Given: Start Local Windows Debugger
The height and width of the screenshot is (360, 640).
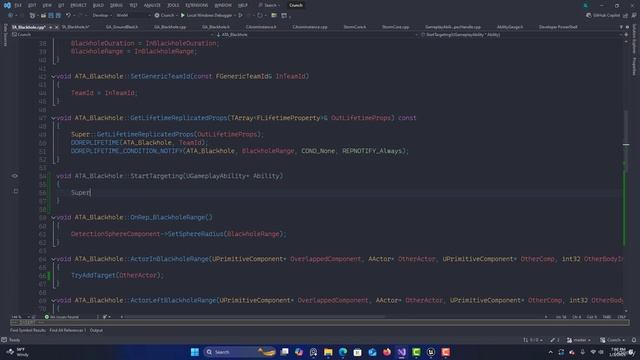Looking at the screenshot, I should (x=207, y=16).
